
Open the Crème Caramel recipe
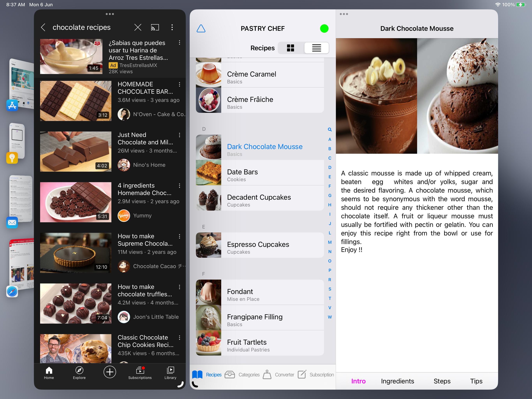pos(260,75)
